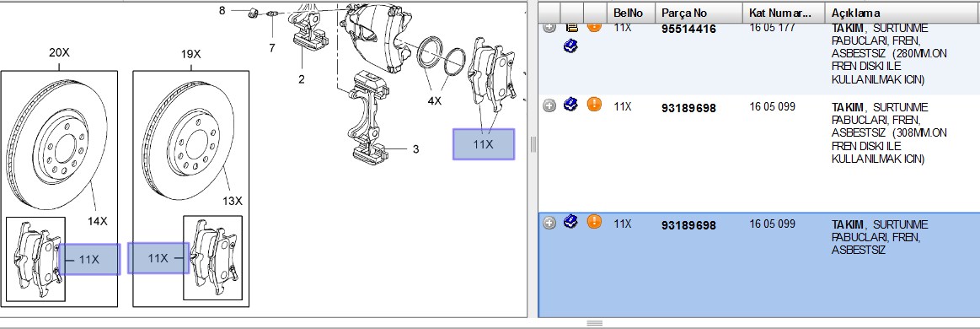This screenshot has height=329, width=980.
Task: Select part number 95514416
Action: tap(688, 29)
